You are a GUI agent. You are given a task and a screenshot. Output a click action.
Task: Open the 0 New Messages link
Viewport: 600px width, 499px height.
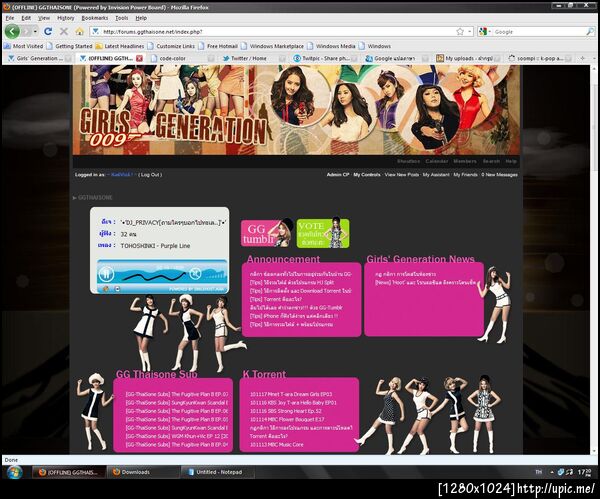click(499, 174)
